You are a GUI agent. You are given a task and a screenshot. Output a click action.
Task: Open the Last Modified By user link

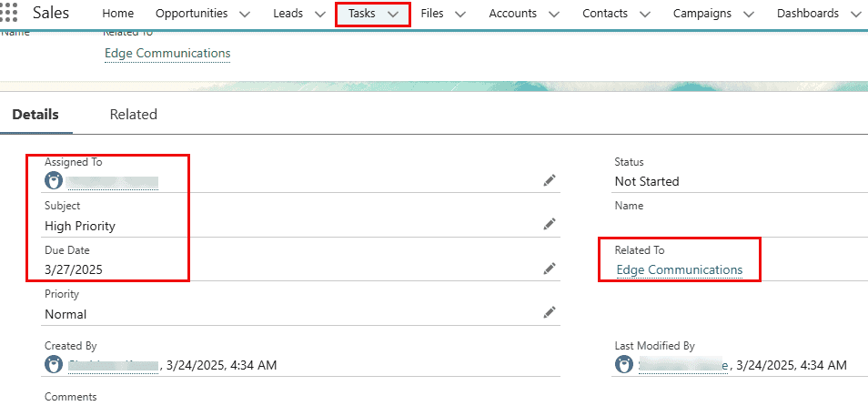pos(682,365)
